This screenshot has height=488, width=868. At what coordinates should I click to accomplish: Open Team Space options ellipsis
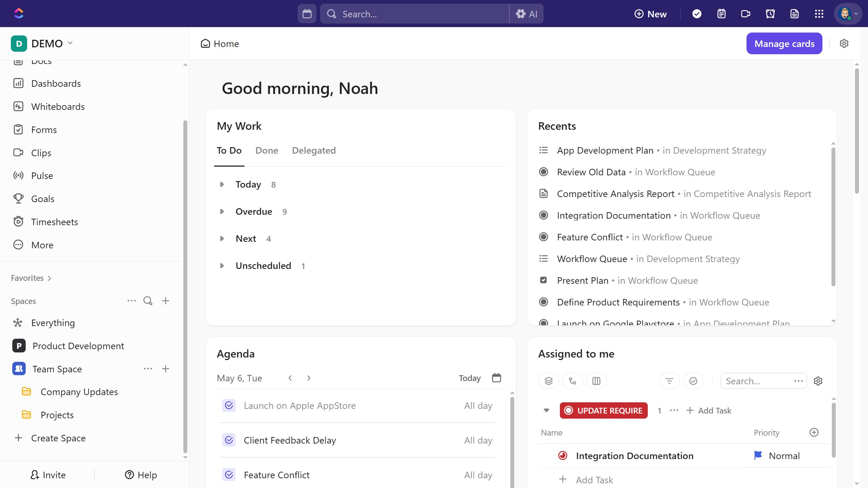coord(148,369)
